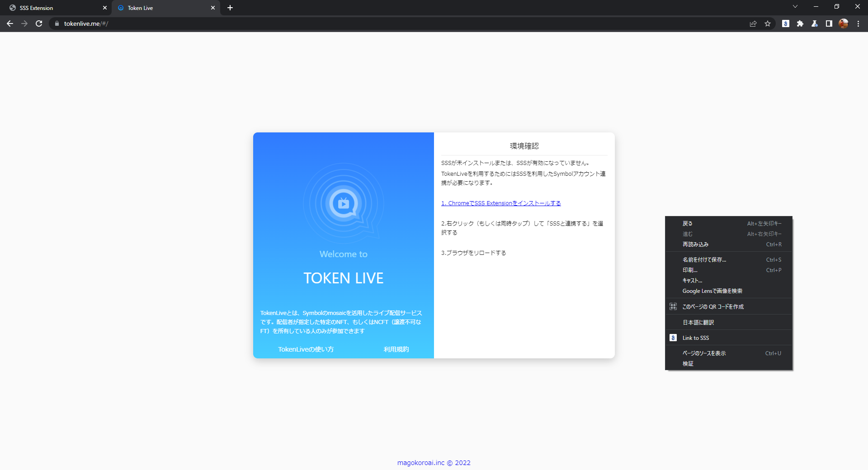Click the browser forward arrow
This screenshot has height=470, width=868.
coord(24,23)
